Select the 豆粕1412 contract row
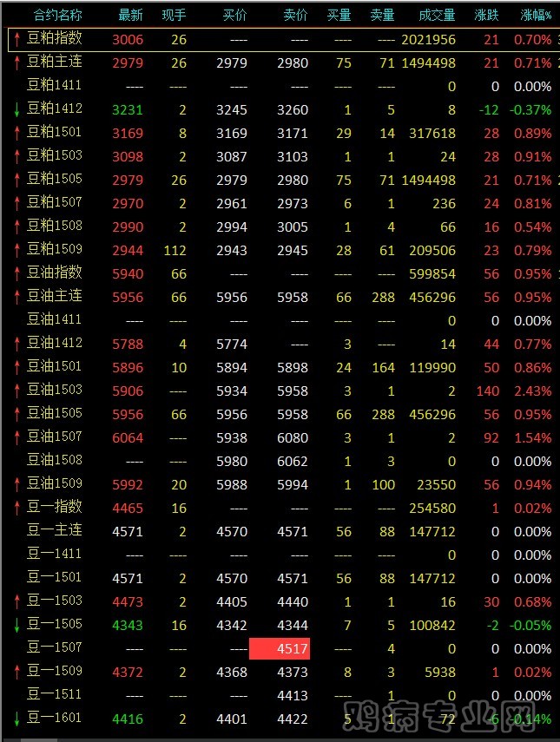The image size is (560, 742). [283, 109]
